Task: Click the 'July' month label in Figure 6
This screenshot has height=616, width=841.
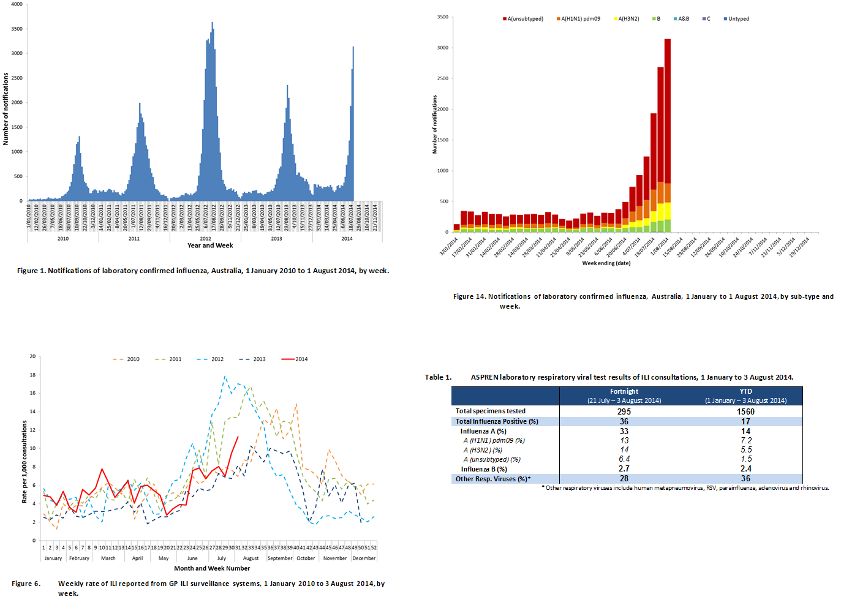Action: point(221,558)
